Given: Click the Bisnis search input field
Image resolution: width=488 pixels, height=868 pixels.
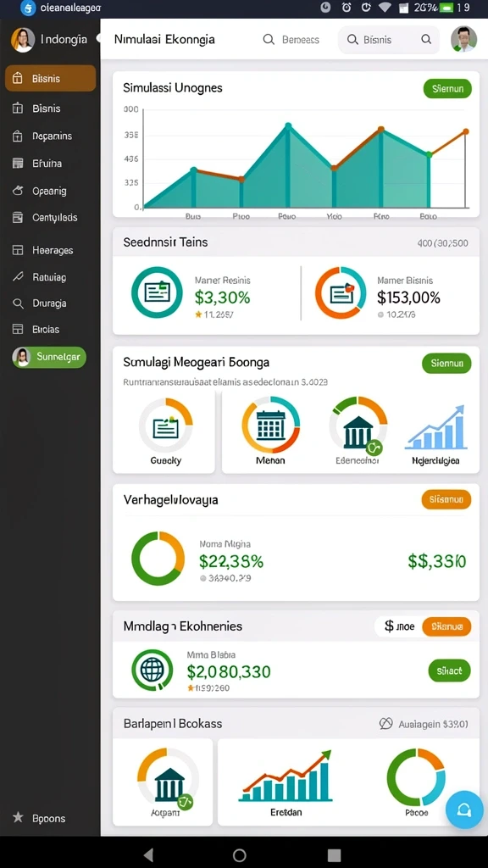Looking at the screenshot, I should (x=389, y=40).
